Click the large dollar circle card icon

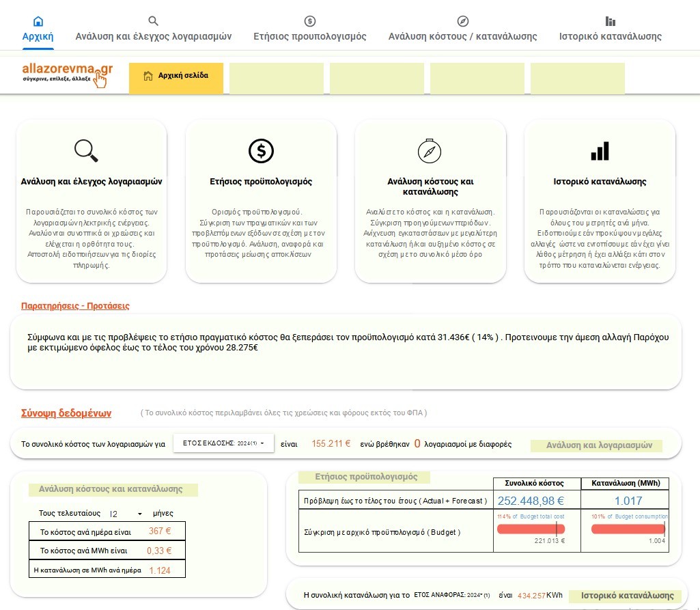pyautogui.click(x=261, y=150)
